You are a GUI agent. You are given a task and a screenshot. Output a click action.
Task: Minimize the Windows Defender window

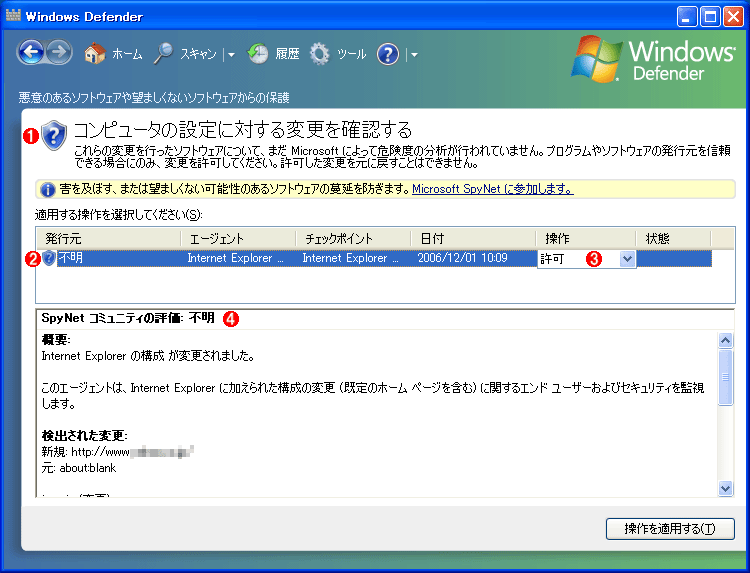(687, 17)
